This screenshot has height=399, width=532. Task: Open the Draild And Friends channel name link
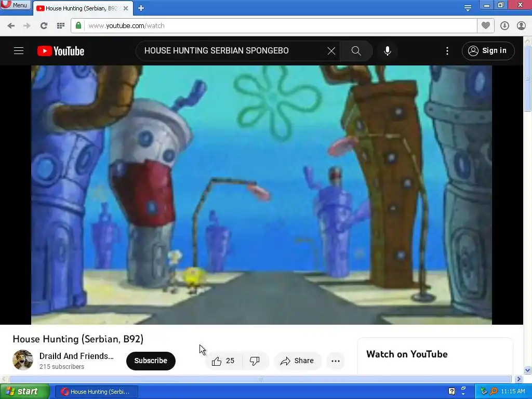tap(76, 356)
